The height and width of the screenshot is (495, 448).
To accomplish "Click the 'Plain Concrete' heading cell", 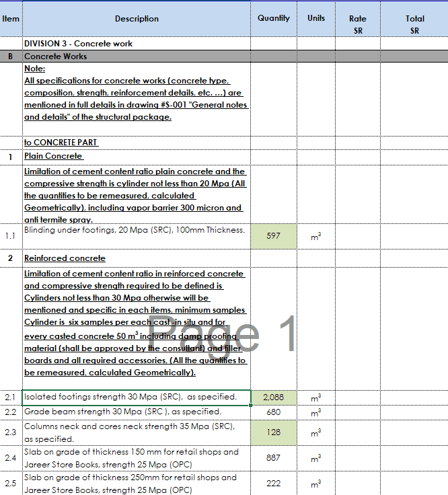I will click(x=137, y=157).
